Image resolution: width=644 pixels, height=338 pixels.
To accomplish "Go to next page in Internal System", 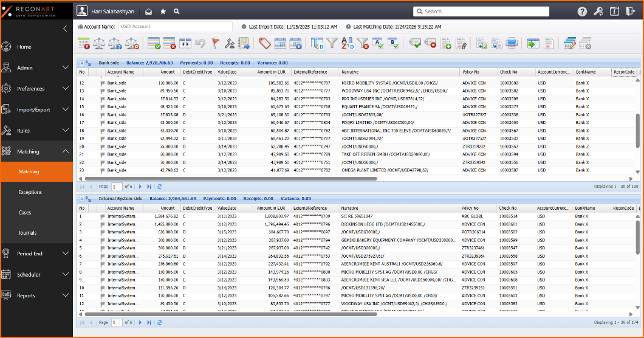I will (140, 322).
